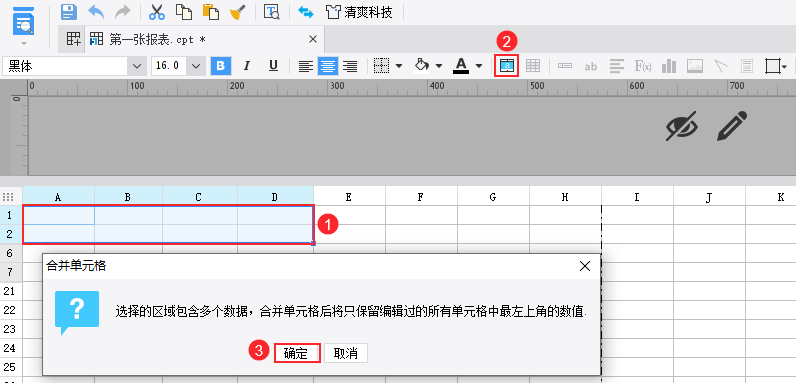Edit the parameter pane with pencil icon
The image size is (796, 383).
tap(733, 125)
